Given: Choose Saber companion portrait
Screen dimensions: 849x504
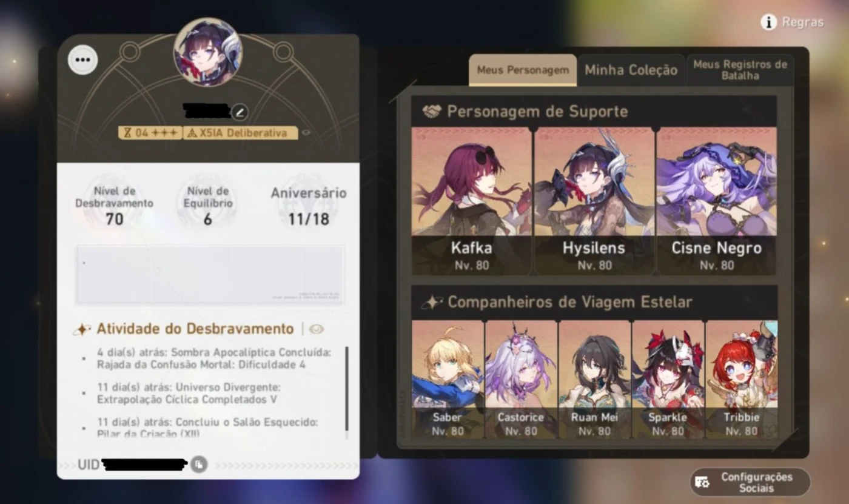Looking at the screenshot, I should [x=448, y=380].
